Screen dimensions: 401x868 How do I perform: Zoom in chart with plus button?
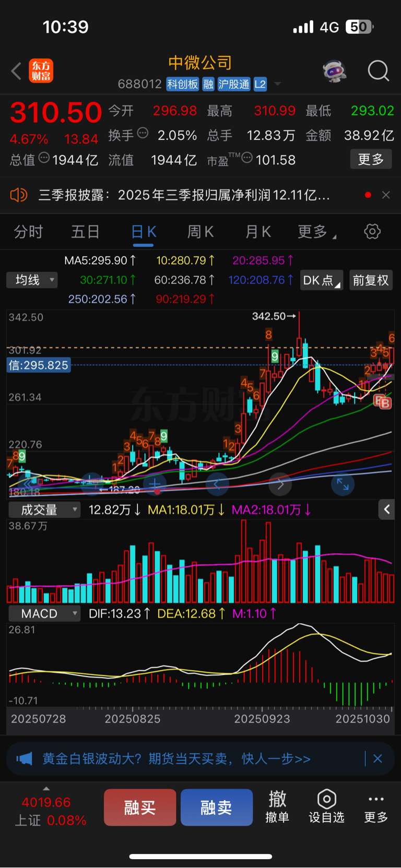pyautogui.click(x=155, y=485)
